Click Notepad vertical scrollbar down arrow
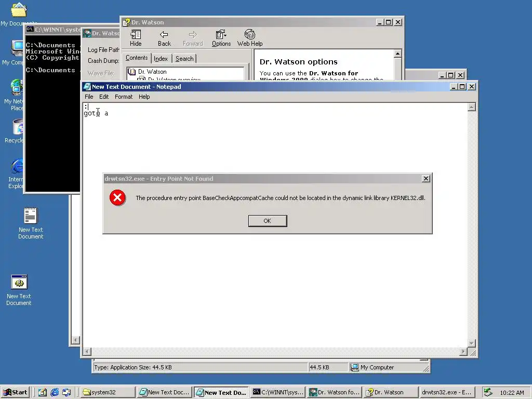The height and width of the screenshot is (399, 532). [x=471, y=343]
